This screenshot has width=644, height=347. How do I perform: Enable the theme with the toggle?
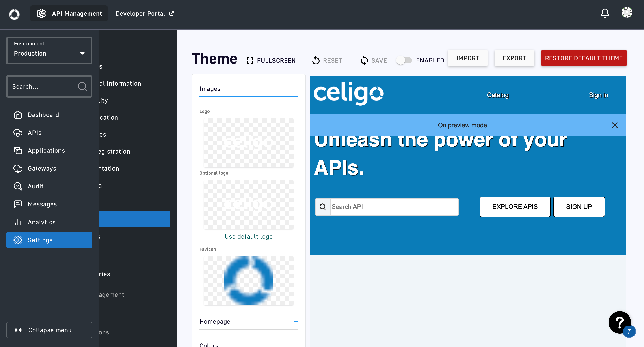pos(404,60)
